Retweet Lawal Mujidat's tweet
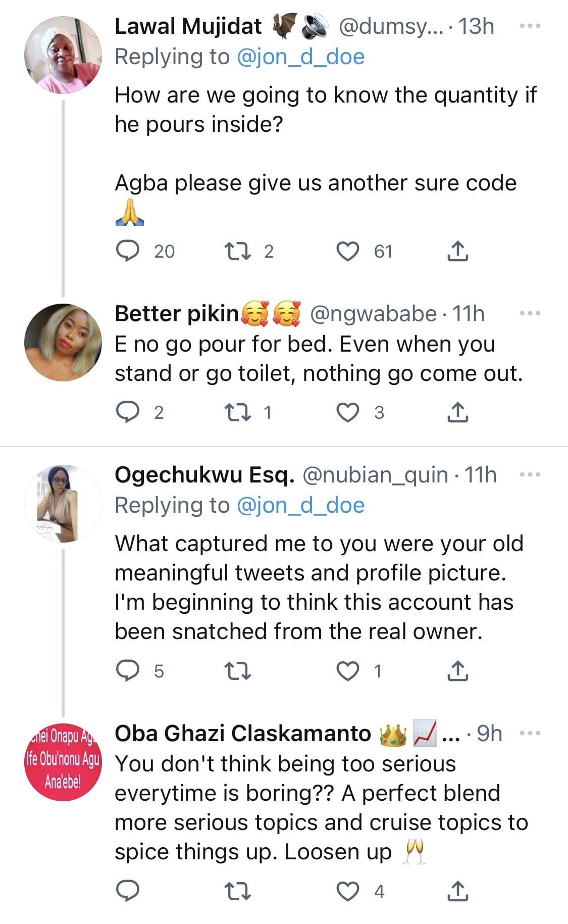This screenshot has height=924, width=568. coord(237,251)
